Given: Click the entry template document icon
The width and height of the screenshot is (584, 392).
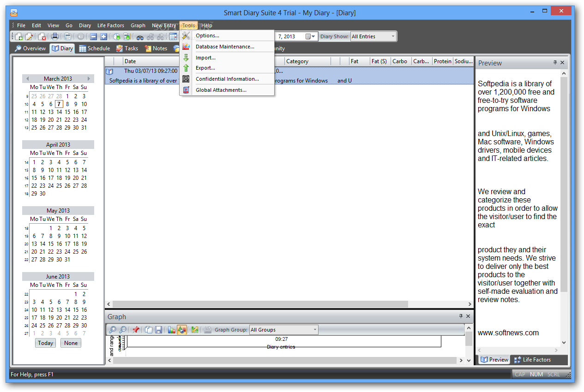Looking at the screenshot, I should [x=68, y=37].
